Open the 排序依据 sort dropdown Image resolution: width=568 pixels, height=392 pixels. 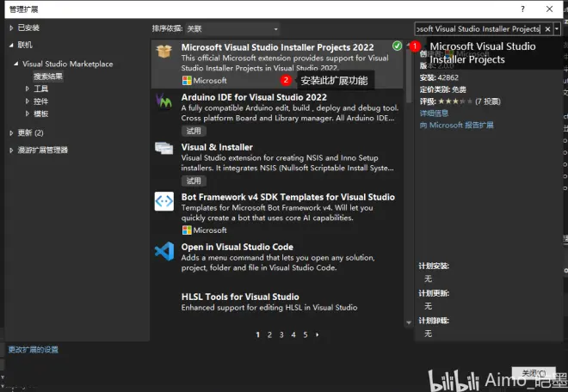(233, 29)
